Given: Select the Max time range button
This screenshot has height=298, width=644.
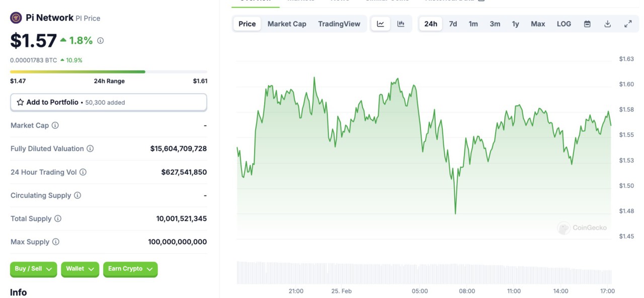Looking at the screenshot, I should coord(538,24).
